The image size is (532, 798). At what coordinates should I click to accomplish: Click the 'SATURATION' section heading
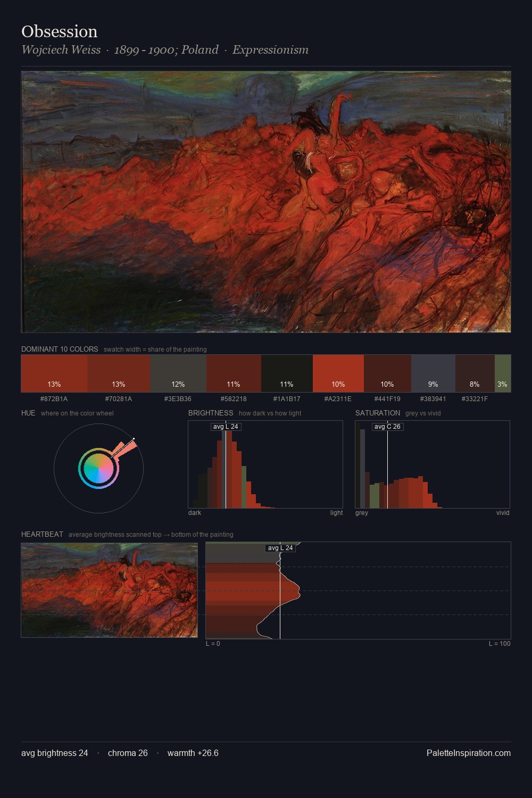[x=378, y=413]
